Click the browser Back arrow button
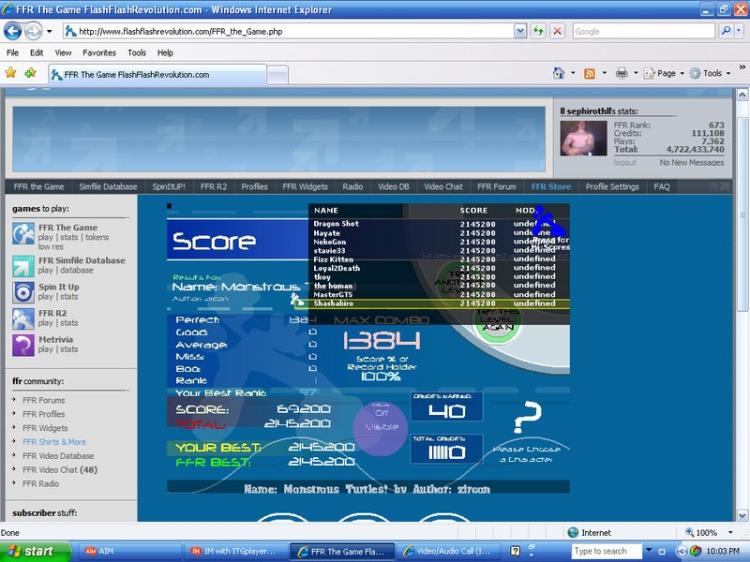The image size is (750, 562). [x=14, y=31]
